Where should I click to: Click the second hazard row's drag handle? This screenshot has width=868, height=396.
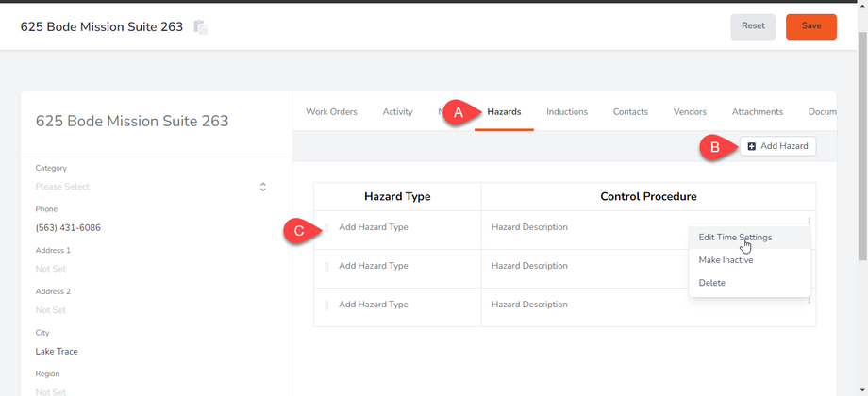(x=326, y=267)
